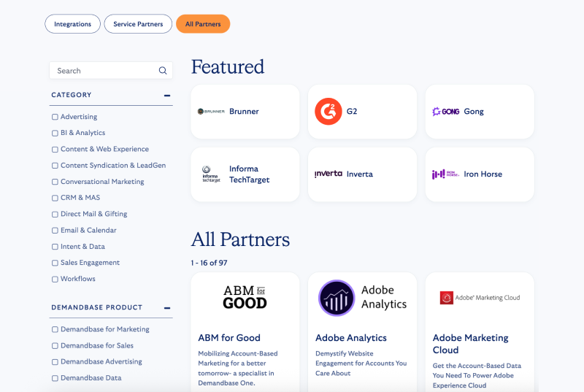
Task: Focus the partner Search input field
Action: click(x=111, y=70)
